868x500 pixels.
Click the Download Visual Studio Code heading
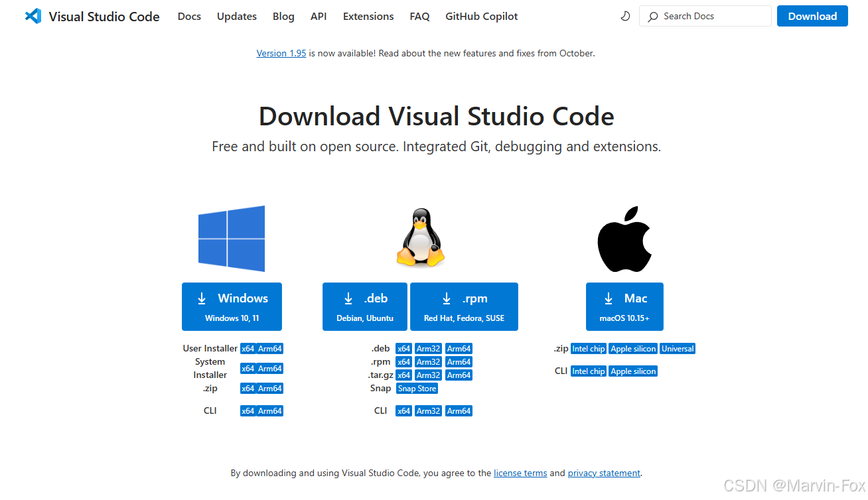click(436, 116)
